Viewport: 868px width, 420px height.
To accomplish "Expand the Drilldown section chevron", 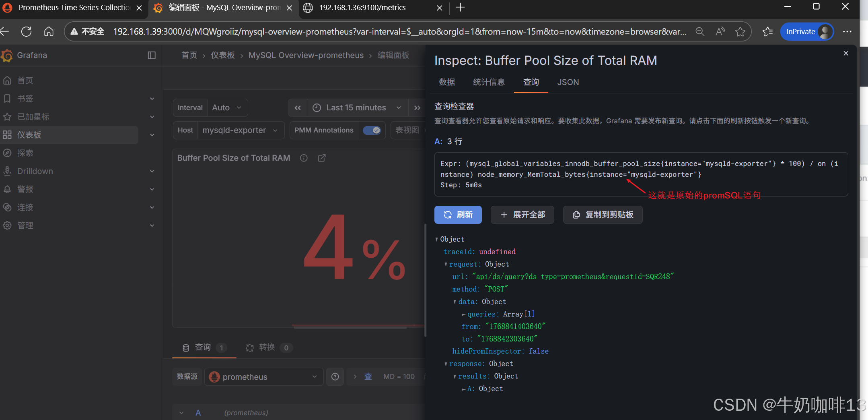I will pyautogui.click(x=152, y=171).
